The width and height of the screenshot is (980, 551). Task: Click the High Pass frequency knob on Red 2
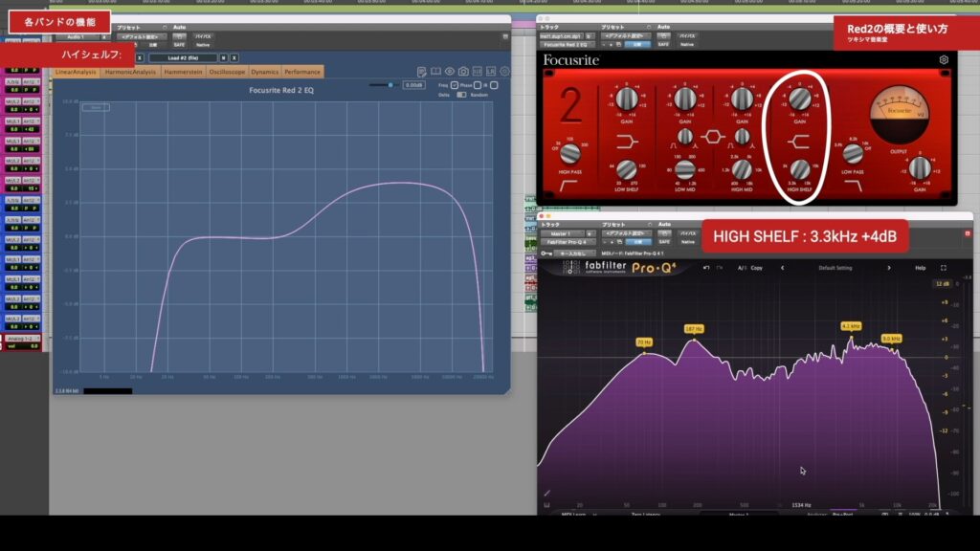point(570,153)
